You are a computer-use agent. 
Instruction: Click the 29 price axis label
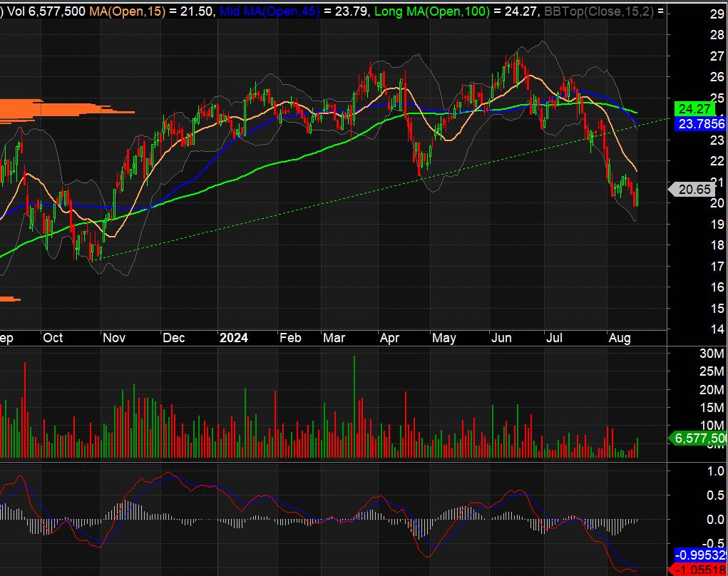pyautogui.click(x=717, y=14)
